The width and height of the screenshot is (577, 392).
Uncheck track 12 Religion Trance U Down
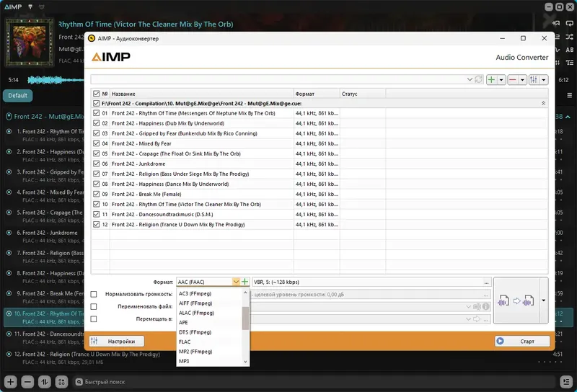[x=97, y=224]
